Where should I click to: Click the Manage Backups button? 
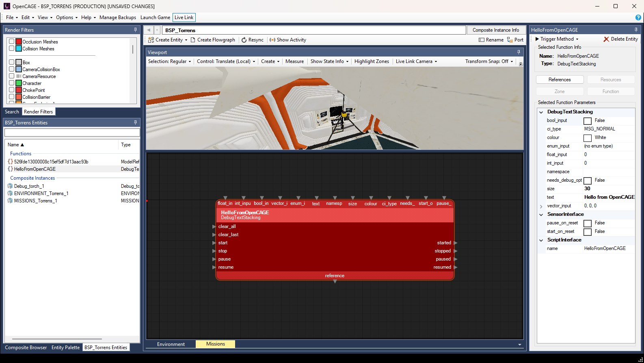coord(118,17)
